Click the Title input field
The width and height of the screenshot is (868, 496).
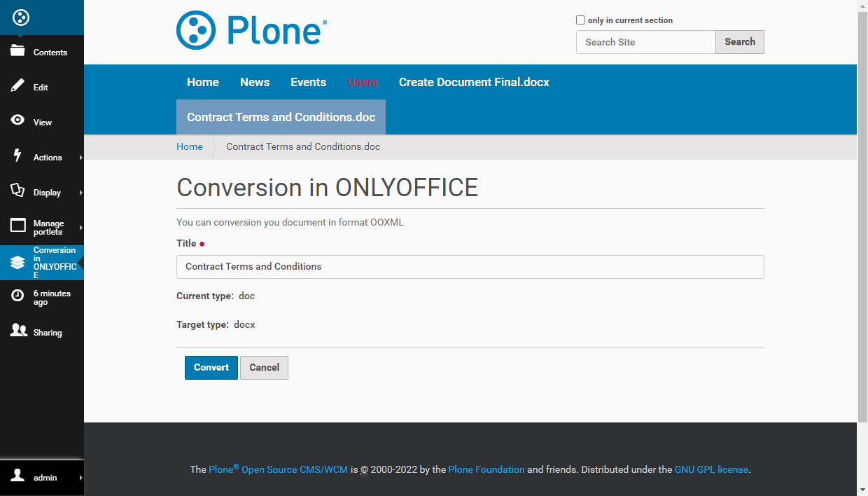click(470, 267)
